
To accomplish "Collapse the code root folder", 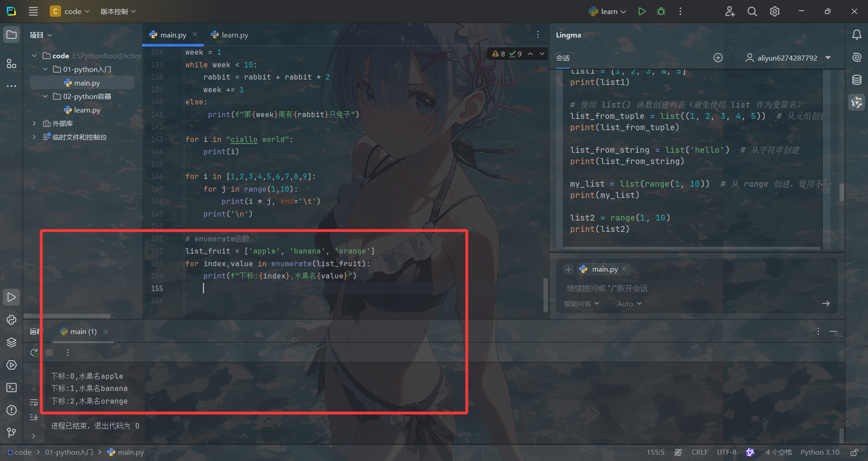I will [x=34, y=56].
